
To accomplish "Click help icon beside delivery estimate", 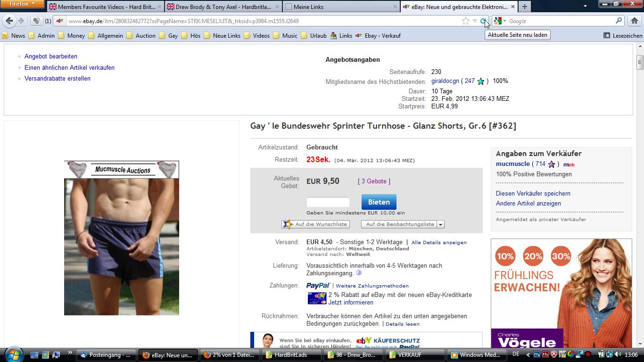I will (359, 273).
